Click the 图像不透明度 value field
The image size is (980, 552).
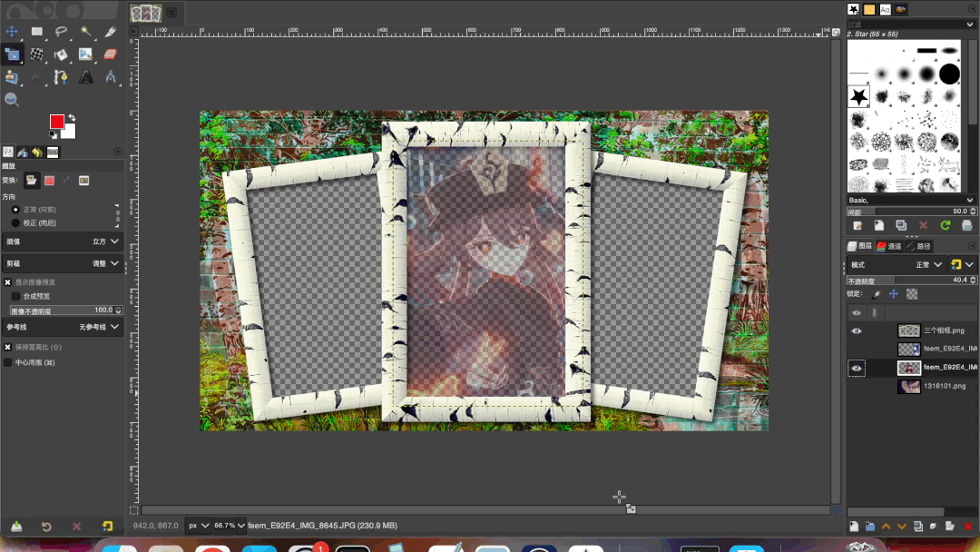[65, 310]
